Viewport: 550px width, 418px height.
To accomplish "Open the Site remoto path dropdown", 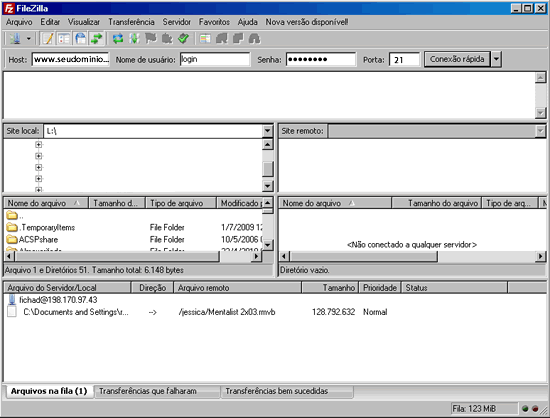I will click(541, 131).
